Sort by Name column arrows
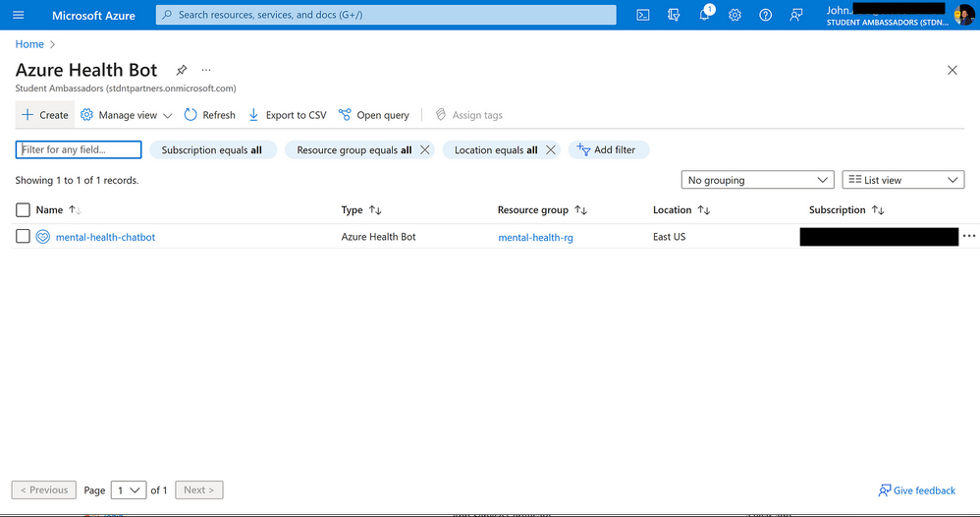 pyautogui.click(x=75, y=210)
